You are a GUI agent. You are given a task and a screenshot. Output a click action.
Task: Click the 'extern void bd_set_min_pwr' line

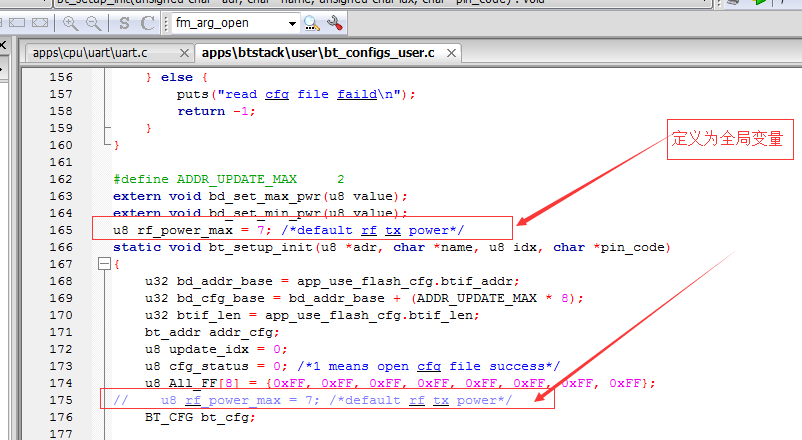260,212
